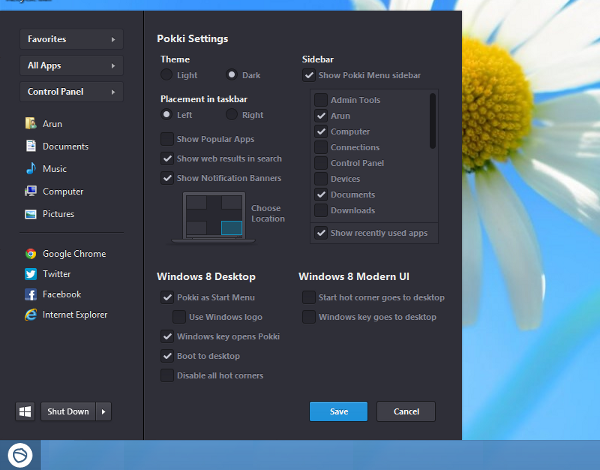
Task: Launch the Twitter app icon
Action: coord(31,274)
